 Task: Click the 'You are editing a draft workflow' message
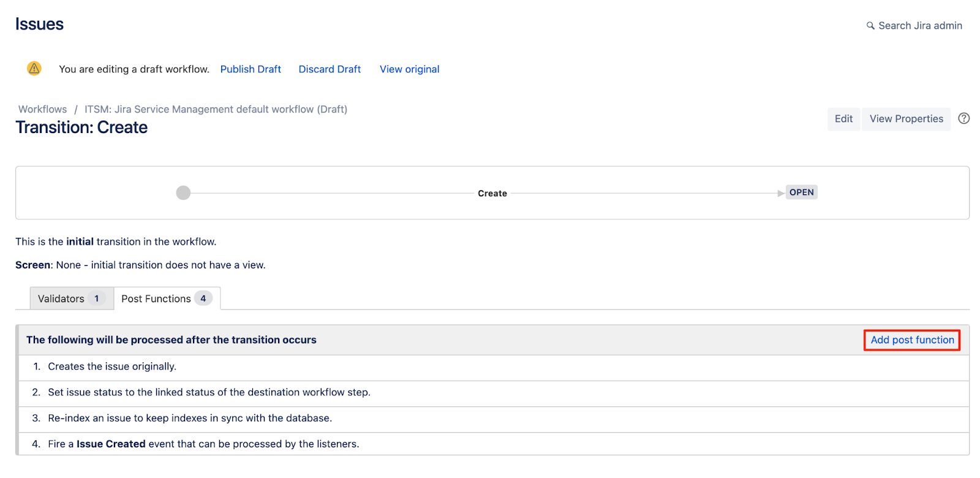click(134, 69)
